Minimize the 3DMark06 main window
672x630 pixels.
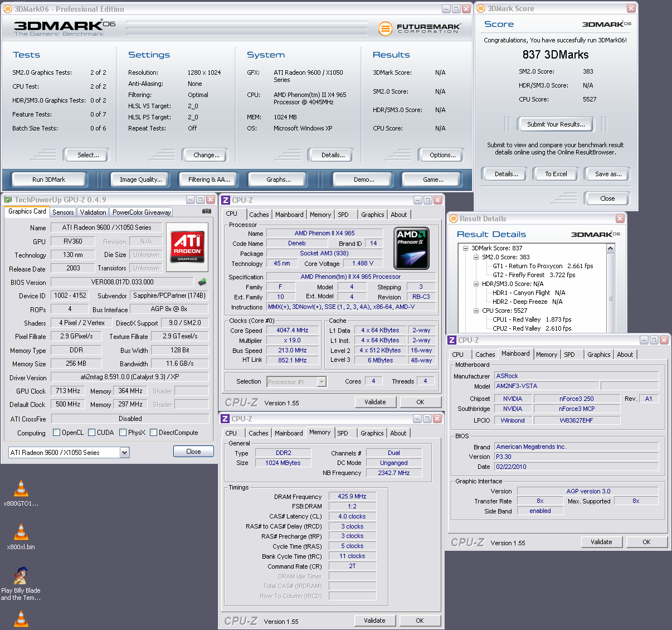pos(446,9)
